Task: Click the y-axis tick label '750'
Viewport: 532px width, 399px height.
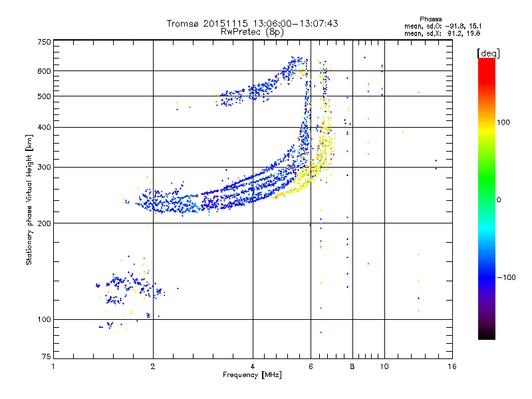Action: pyautogui.click(x=44, y=42)
